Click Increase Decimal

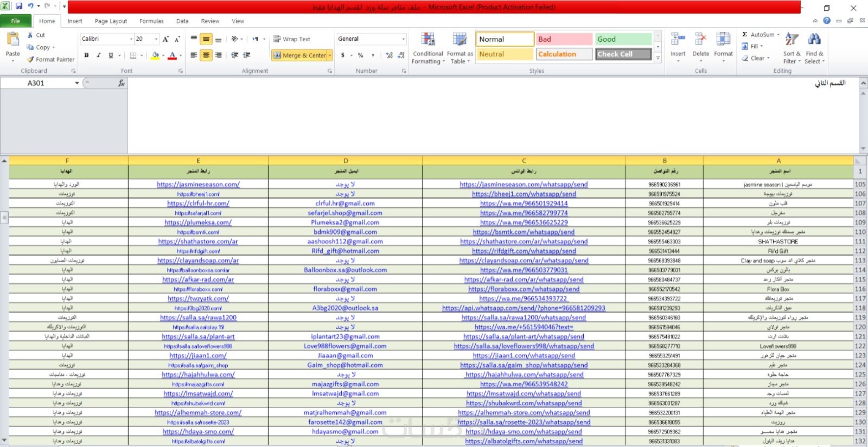[x=389, y=55]
